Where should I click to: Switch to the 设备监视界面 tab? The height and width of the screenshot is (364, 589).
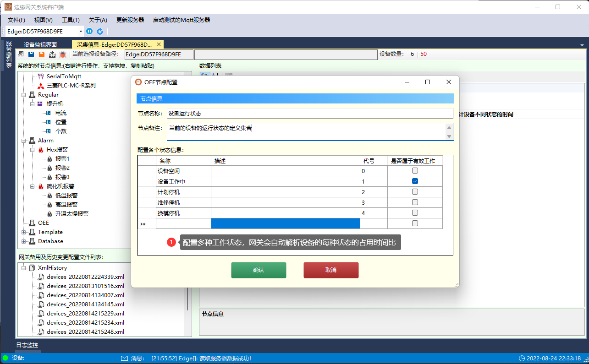point(40,44)
